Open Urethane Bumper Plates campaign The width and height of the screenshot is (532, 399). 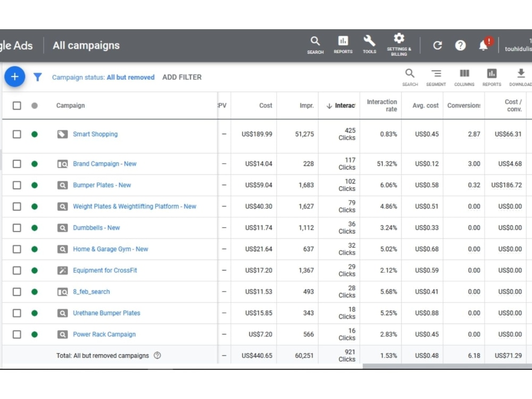coord(106,313)
